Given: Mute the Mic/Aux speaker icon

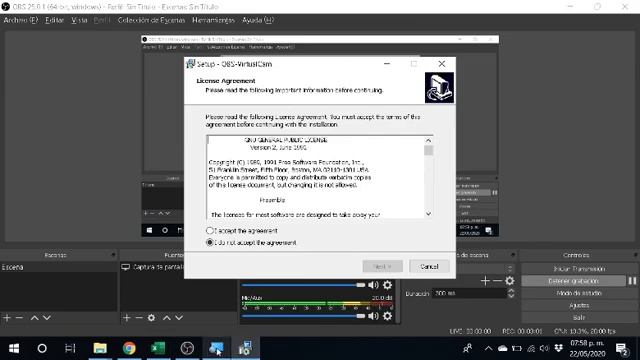Looking at the screenshot, I should (x=373, y=316).
